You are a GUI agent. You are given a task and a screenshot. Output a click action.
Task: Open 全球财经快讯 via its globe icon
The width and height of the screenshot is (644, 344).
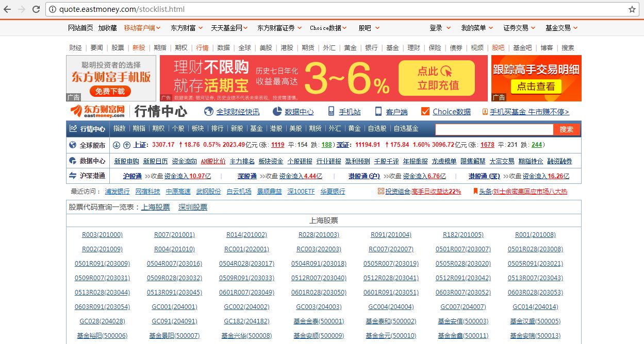pos(208,111)
